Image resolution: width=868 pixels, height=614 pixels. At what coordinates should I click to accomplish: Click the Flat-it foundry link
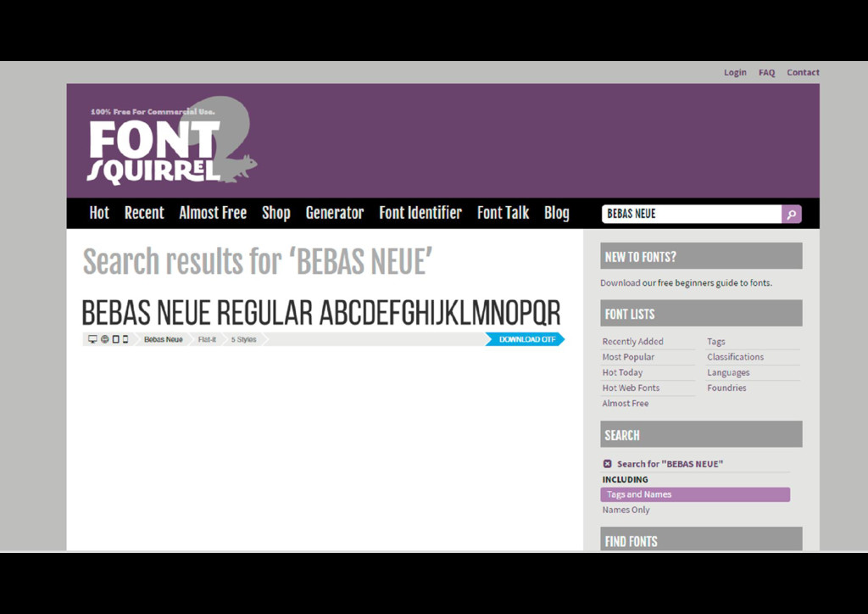click(207, 339)
